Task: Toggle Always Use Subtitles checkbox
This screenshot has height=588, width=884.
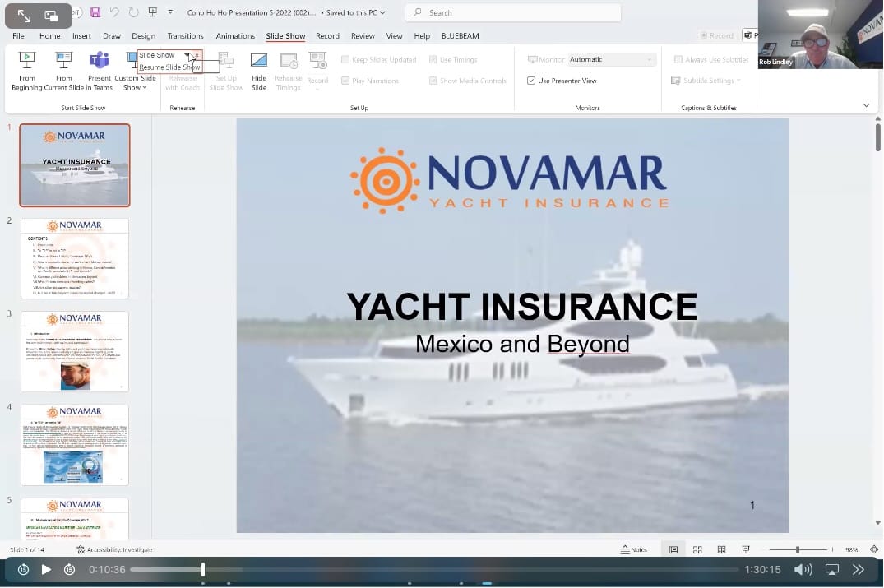Action: pyautogui.click(x=678, y=59)
